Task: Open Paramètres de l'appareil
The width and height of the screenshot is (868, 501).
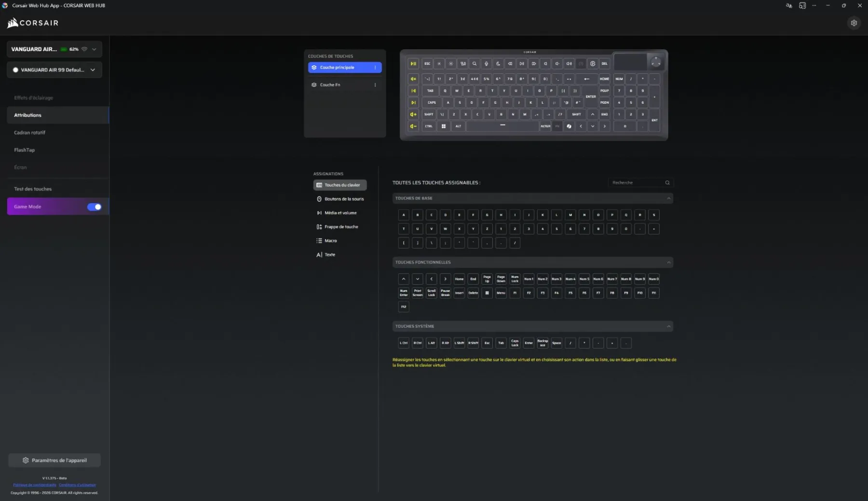Action: coord(54,460)
